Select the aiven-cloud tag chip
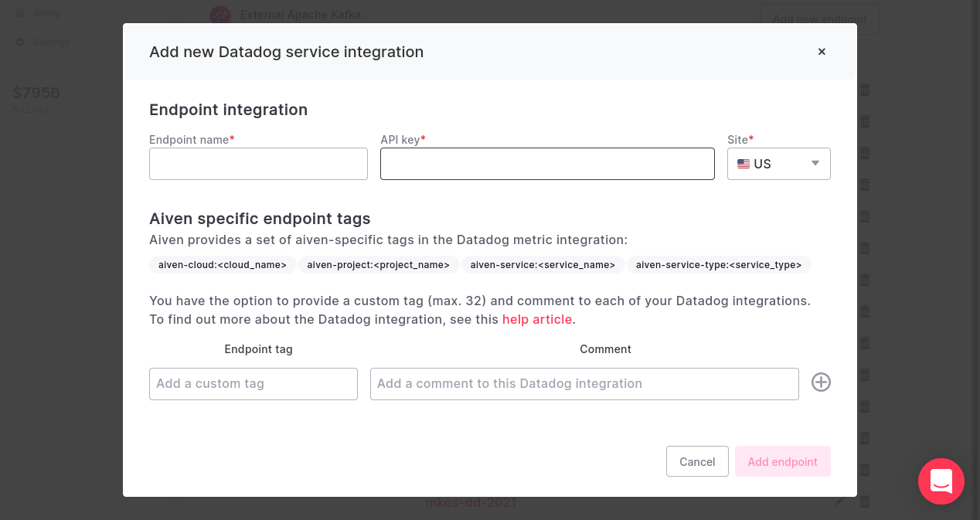This screenshot has width=980, height=520. 222,264
